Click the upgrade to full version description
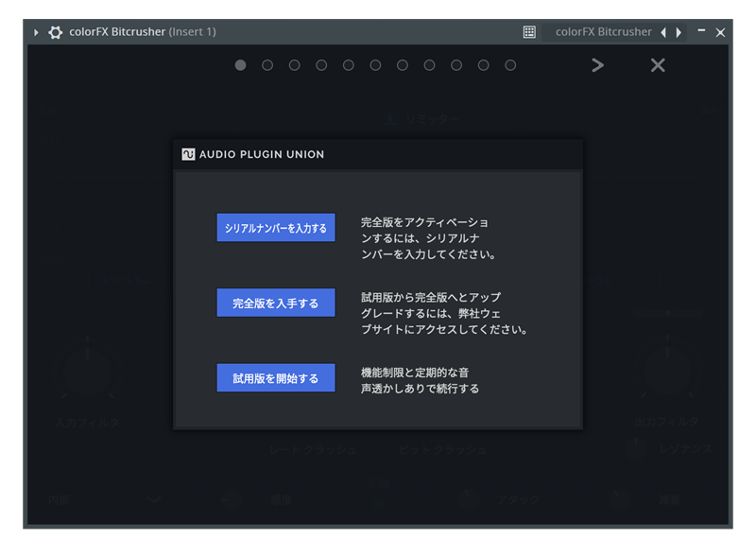 tap(444, 313)
